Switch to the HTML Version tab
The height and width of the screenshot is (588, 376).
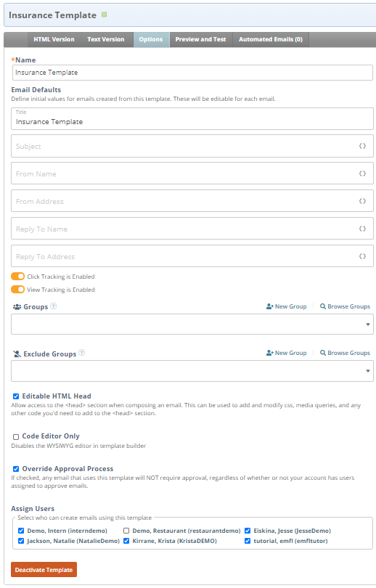point(54,39)
